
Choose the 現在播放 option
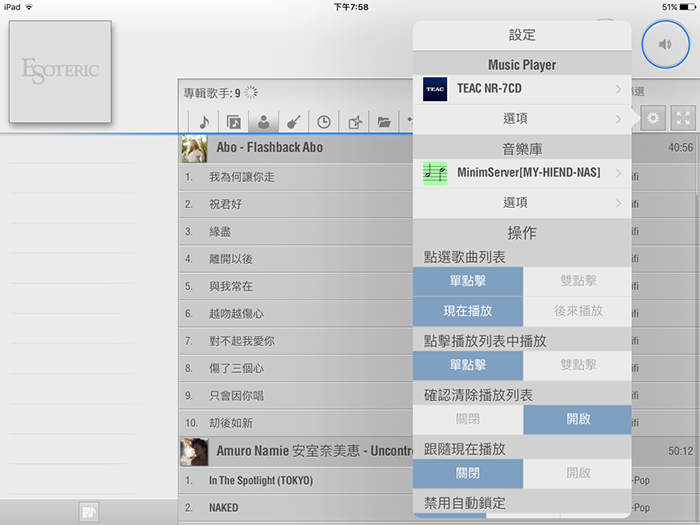point(468,311)
